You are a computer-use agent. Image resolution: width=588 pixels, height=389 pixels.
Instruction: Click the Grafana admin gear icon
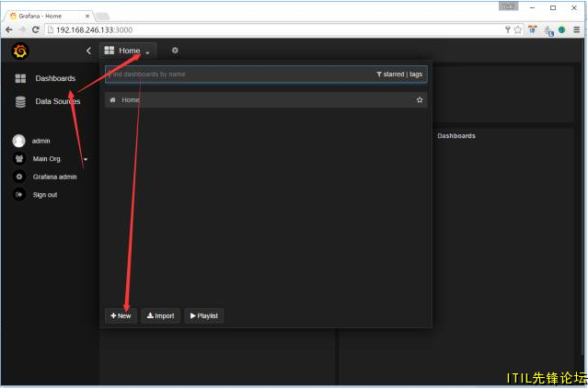tap(19, 177)
